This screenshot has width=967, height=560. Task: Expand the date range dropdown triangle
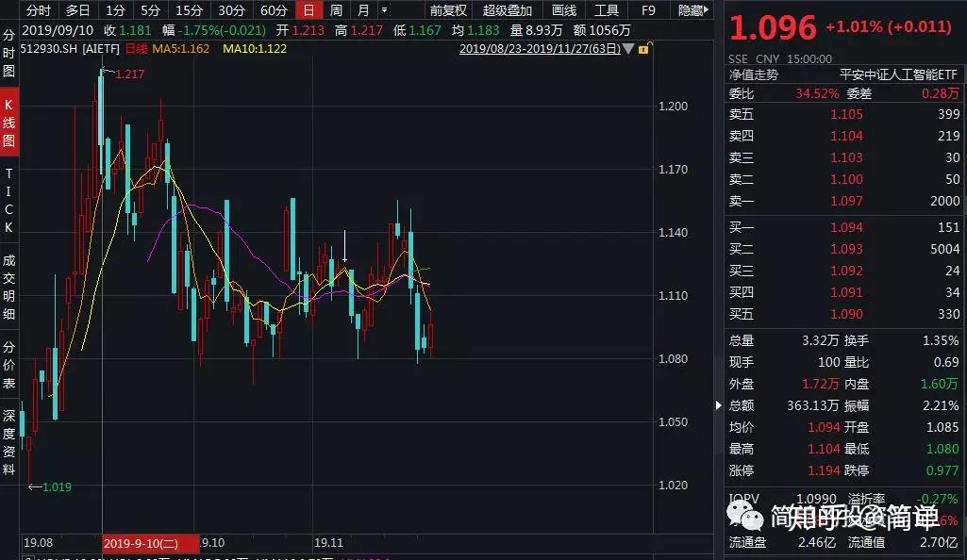coord(628,49)
